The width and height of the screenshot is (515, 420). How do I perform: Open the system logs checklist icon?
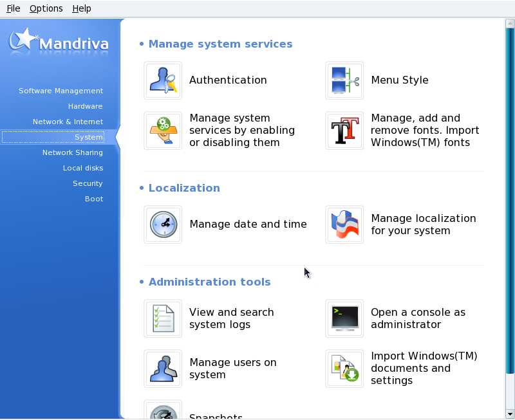tap(163, 318)
